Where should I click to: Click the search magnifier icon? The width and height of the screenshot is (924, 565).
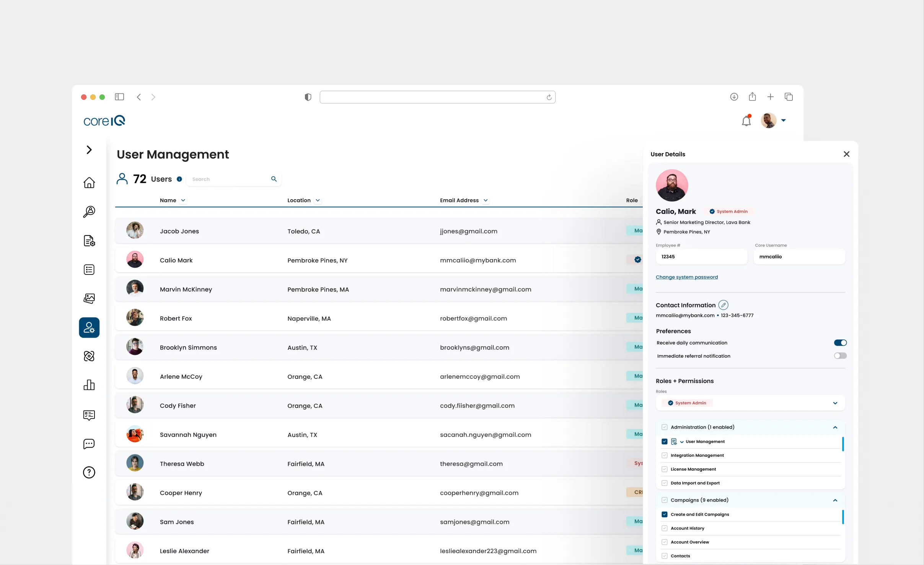(274, 179)
